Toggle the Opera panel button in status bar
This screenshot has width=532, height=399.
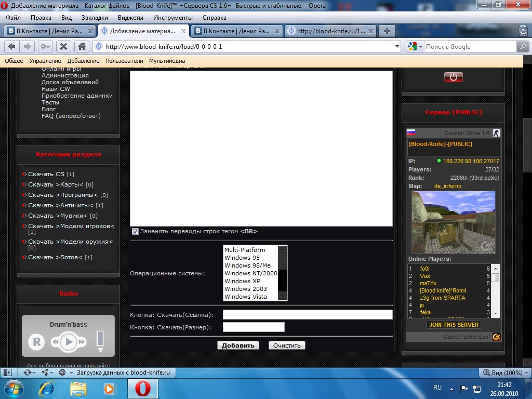7,373
